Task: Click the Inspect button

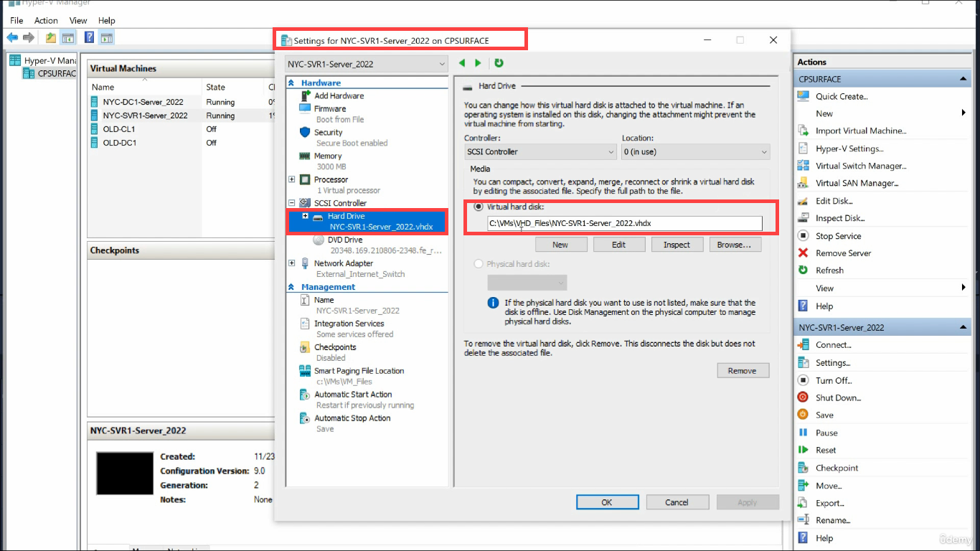Action: pyautogui.click(x=677, y=245)
